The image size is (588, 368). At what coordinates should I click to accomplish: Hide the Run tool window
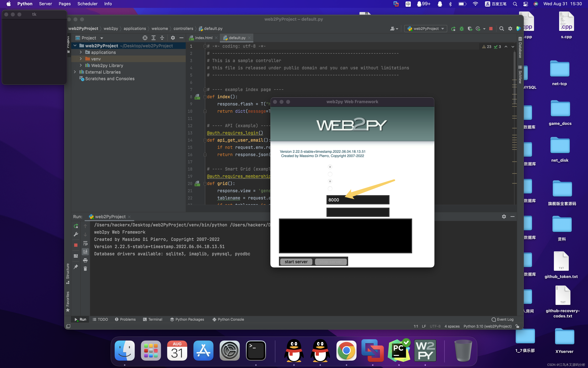[x=512, y=217]
